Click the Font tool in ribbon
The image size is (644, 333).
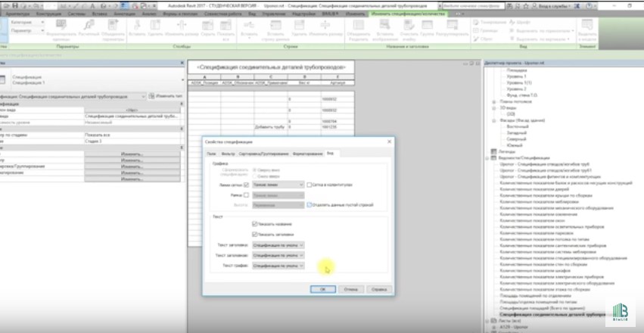point(520,22)
